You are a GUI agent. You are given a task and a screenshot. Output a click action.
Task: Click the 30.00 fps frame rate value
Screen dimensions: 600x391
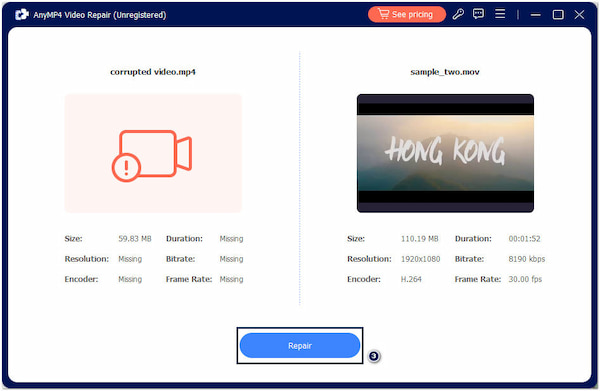point(525,279)
